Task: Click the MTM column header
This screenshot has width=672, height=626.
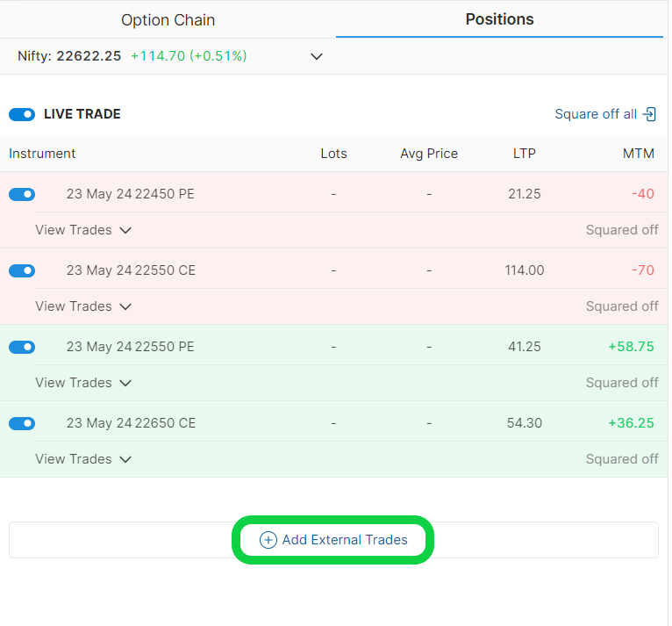Action: 638,154
